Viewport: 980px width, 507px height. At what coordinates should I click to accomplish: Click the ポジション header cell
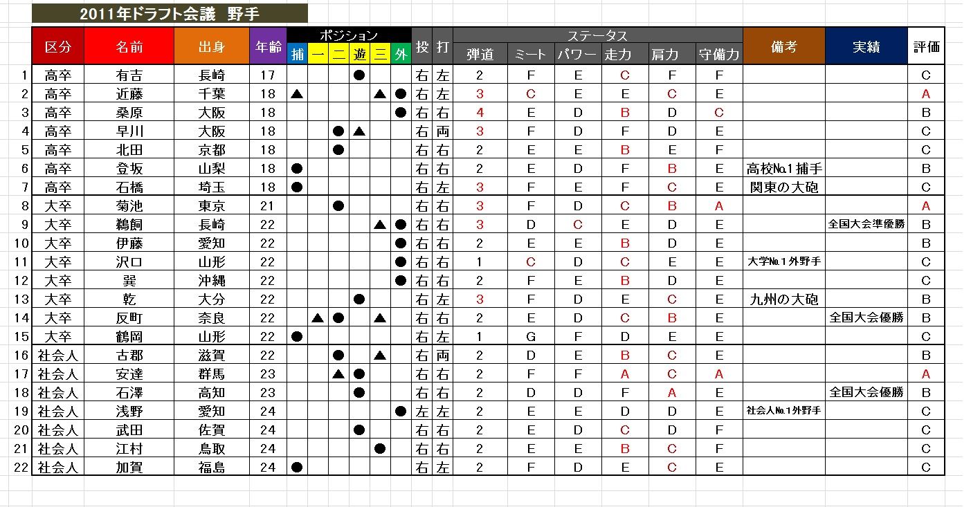point(349,36)
